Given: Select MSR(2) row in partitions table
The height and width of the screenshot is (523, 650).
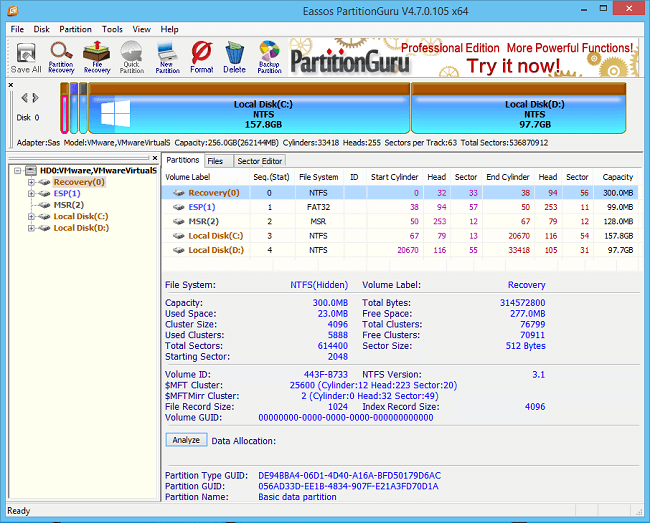Looking at the screenshot, I should point(400,221).
